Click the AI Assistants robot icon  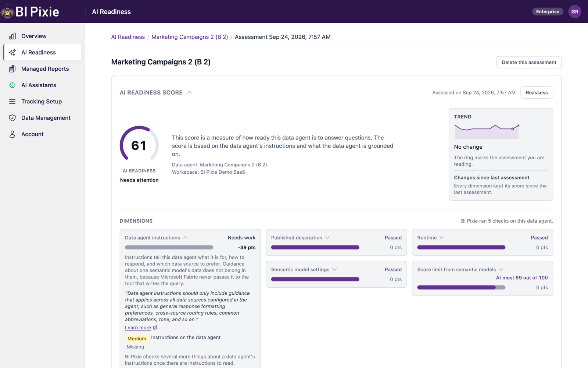coord(12,85)
